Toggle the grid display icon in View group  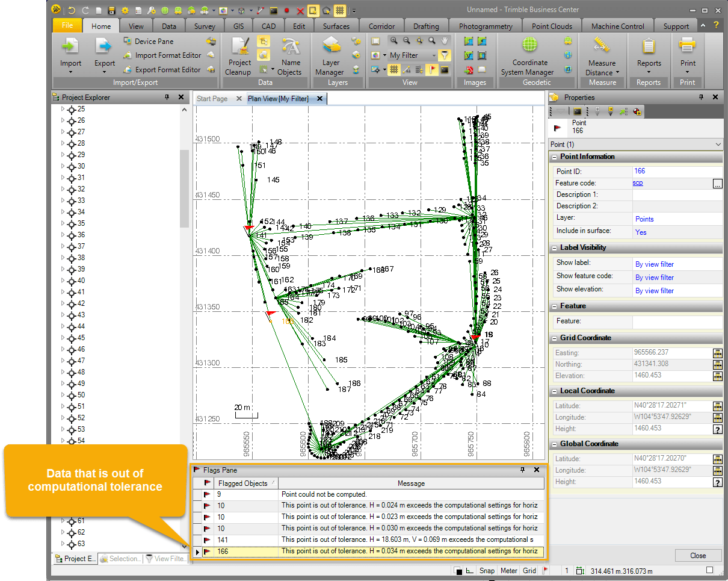pyautogui.click(x=393, y=69)
